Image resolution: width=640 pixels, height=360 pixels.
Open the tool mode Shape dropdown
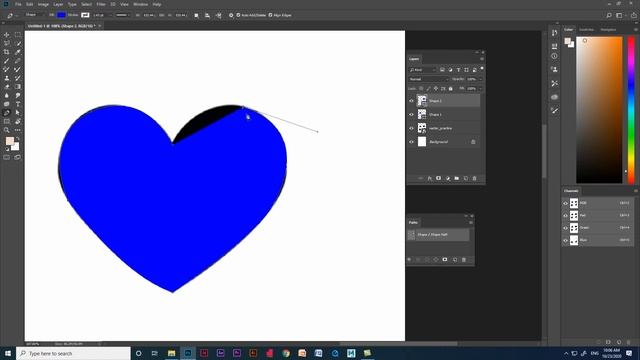(35, 15)
